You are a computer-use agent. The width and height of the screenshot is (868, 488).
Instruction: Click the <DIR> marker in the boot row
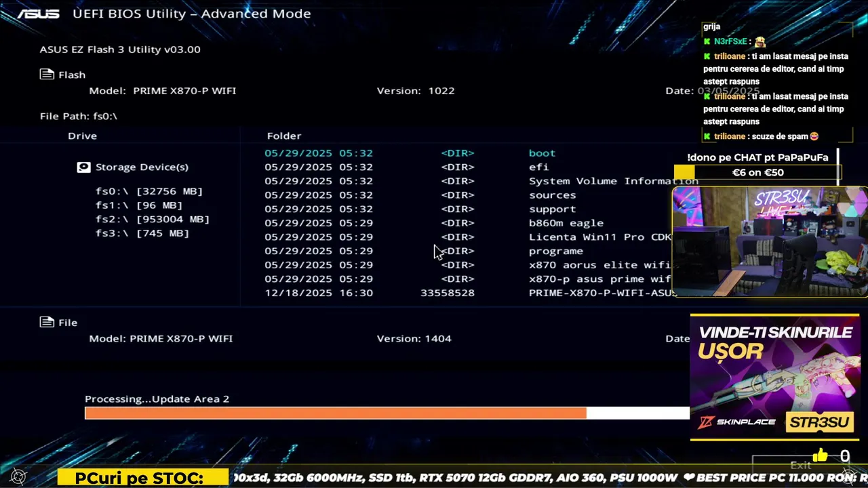click(458, 153)
